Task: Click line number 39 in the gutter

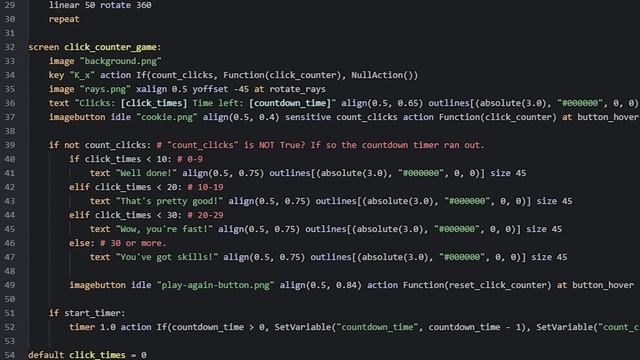Action: tap(10, 145)
